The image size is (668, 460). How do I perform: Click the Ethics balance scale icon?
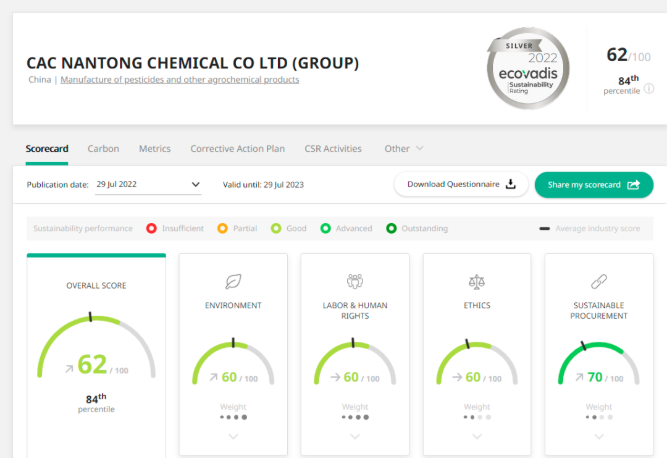point(477,281)
